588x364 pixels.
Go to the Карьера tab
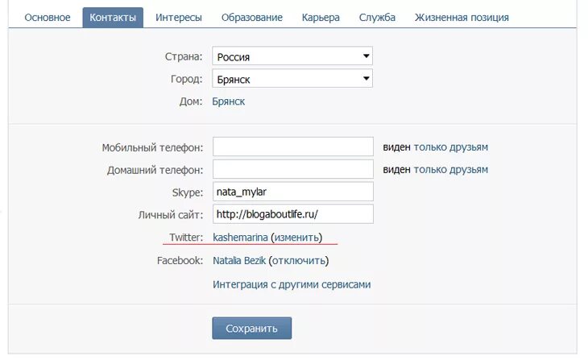pyautogui.click(x=321, y=18)
